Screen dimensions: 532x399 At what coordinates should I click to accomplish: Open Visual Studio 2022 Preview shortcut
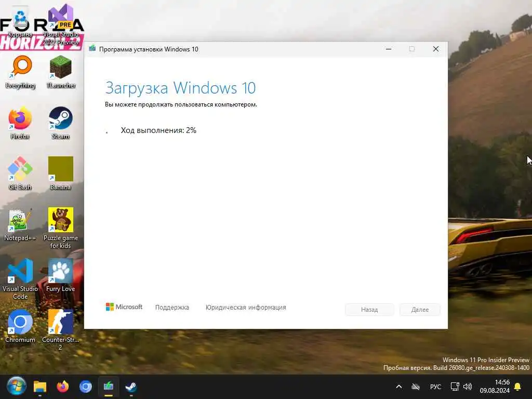point(61,24)
